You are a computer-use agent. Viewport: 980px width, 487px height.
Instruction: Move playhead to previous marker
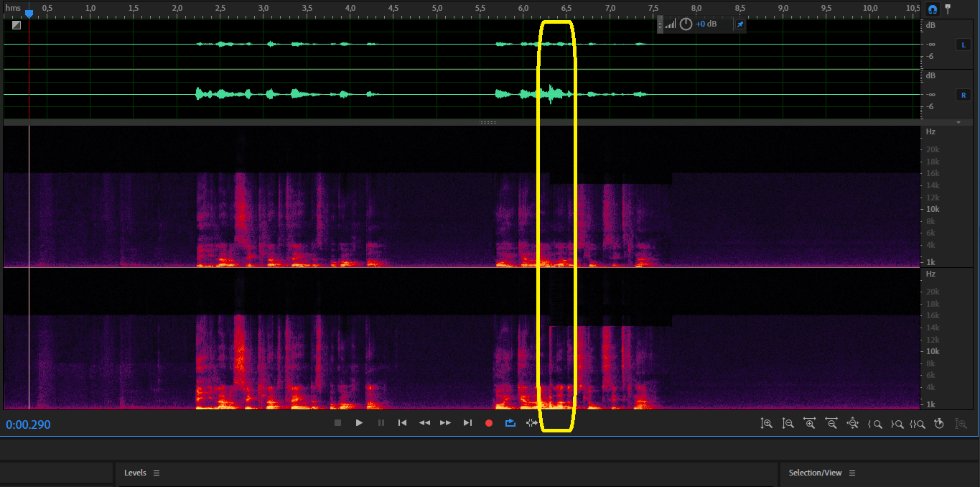pyautogui.click(x=403, y=423)
